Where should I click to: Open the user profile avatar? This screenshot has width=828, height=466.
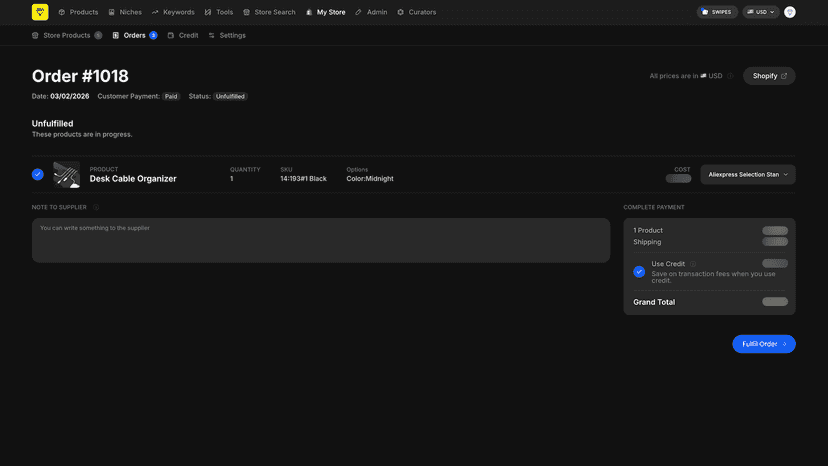[x=789, y=12]
